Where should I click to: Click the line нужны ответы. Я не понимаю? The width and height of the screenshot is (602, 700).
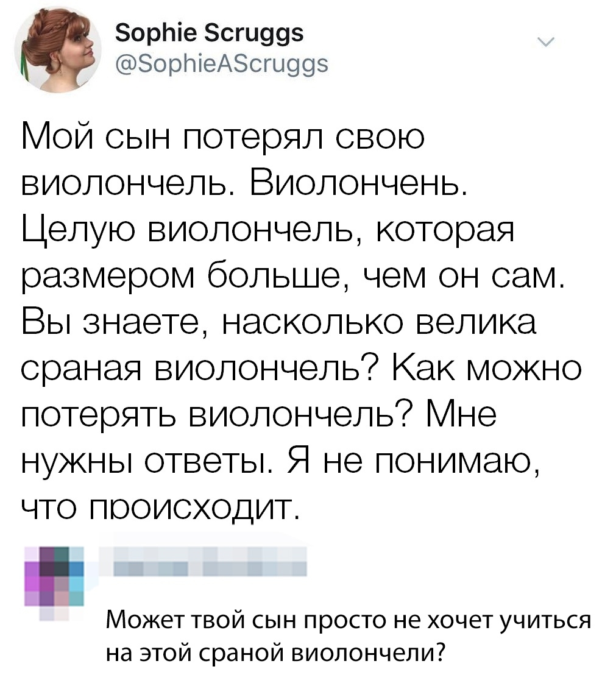[x=280, y=462]
